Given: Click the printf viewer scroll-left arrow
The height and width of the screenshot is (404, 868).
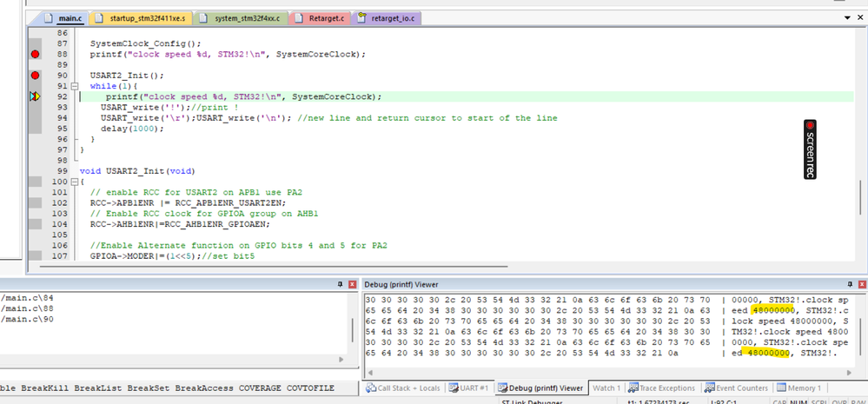Looking at the screenshot, I should (370, 374).
